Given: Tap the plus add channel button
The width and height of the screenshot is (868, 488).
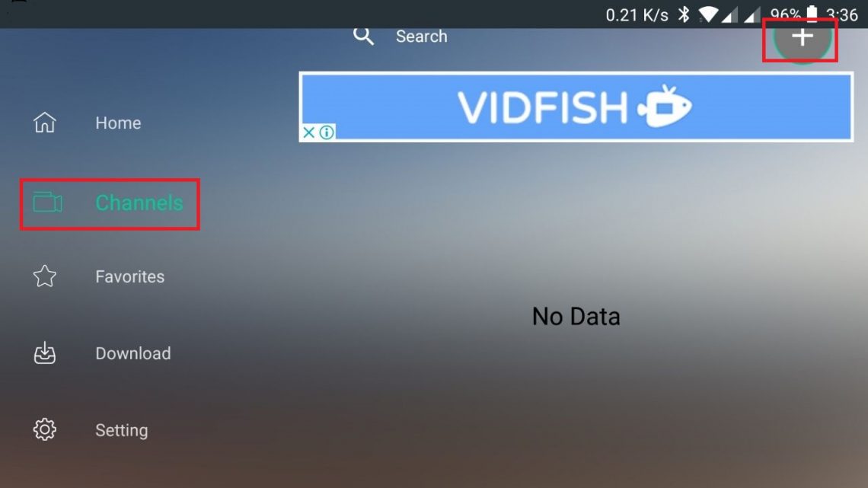Looking at the screenshot, I should [x=802, y=37].
